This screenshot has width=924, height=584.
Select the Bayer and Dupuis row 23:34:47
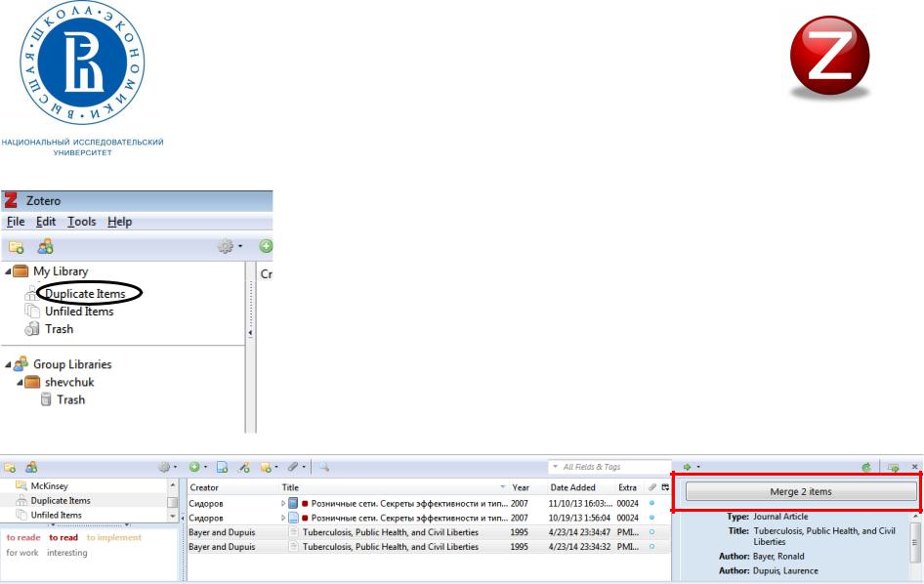429,532
